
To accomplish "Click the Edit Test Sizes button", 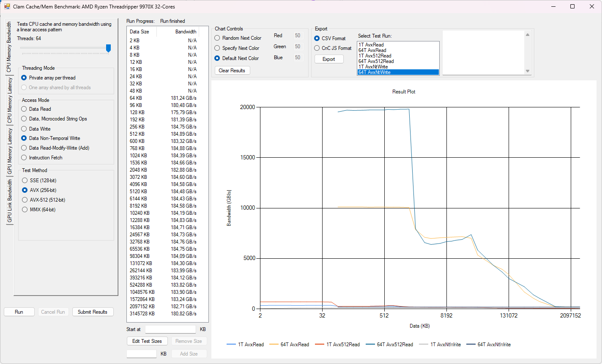I will point(147,341).
